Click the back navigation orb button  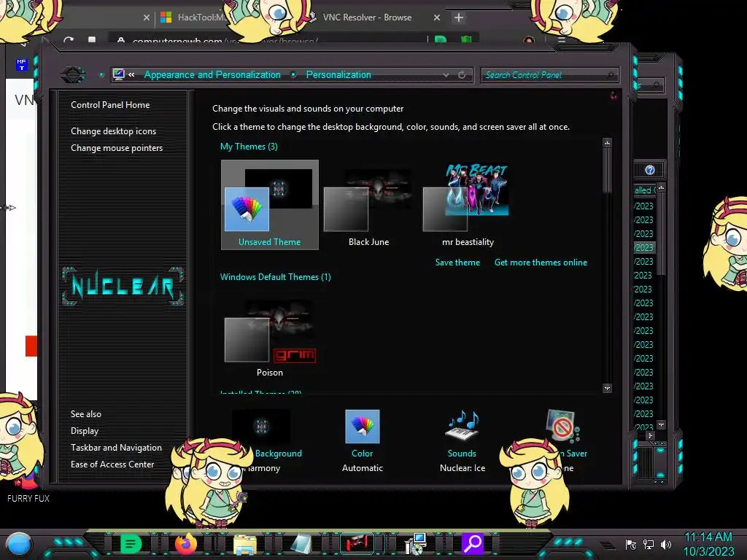(73, 75)
